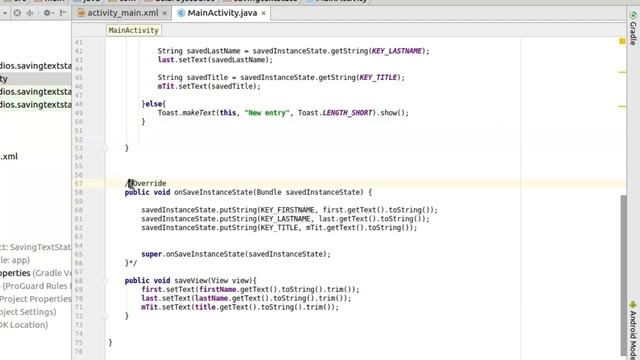This screenshot has height=360, width=640.
Task: Click the '}*/' comment end on line 66
Action: 131,263
